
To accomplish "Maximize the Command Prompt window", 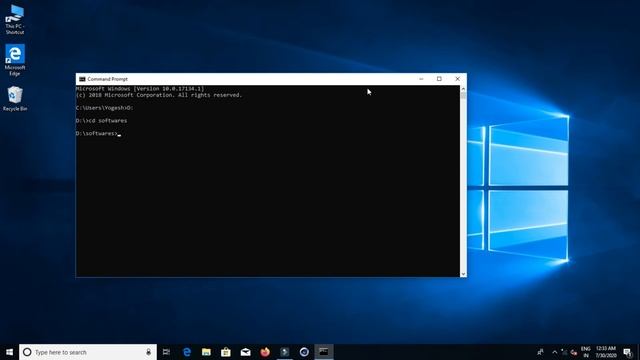I will point(439,79).
